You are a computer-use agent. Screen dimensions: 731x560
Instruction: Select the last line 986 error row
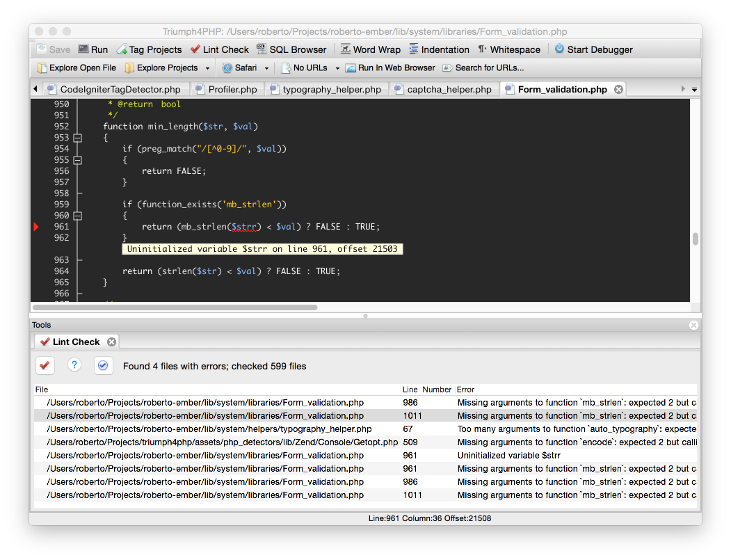[366, 482]
